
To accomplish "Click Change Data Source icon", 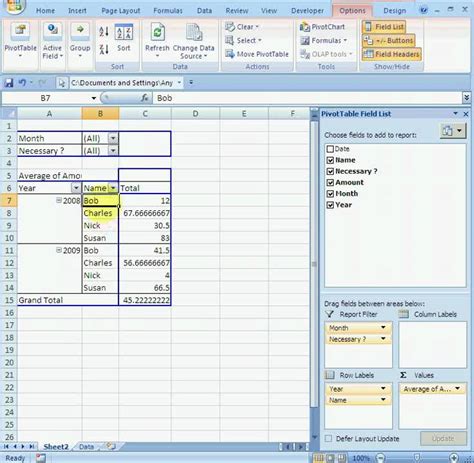I will coord(194,33).
